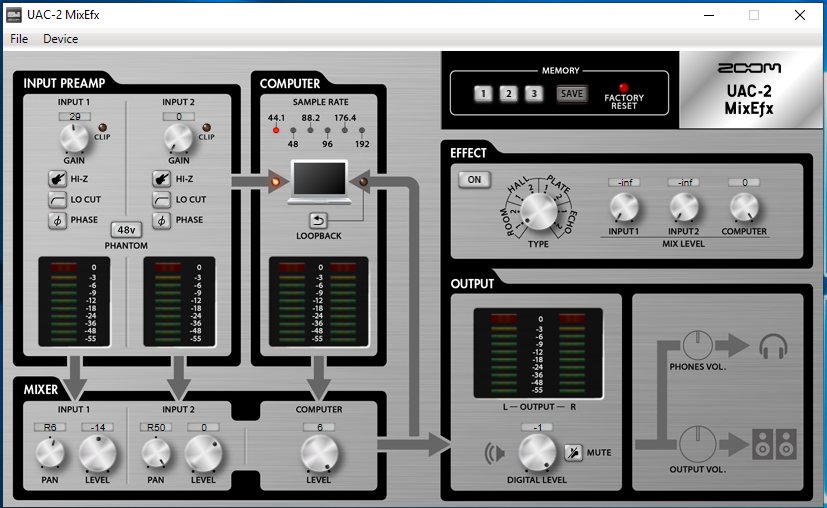This screenshot has height=508, width=827.
Task: Click the FACTORY RESET red button
Action: (x=624, y=88)
